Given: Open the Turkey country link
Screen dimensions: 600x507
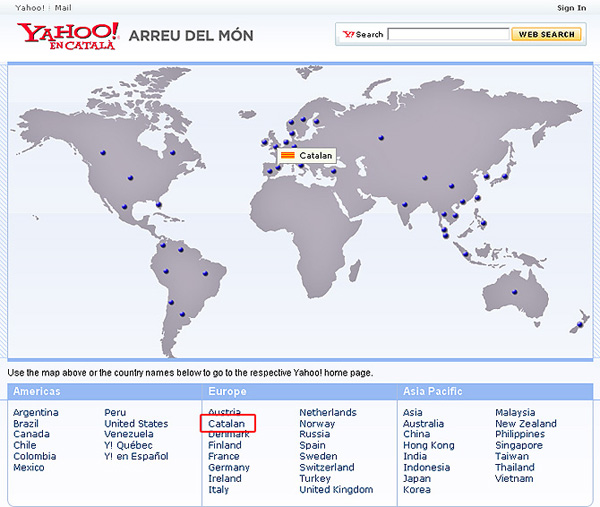Looking at the screenshot, I should tap(315, 478).
